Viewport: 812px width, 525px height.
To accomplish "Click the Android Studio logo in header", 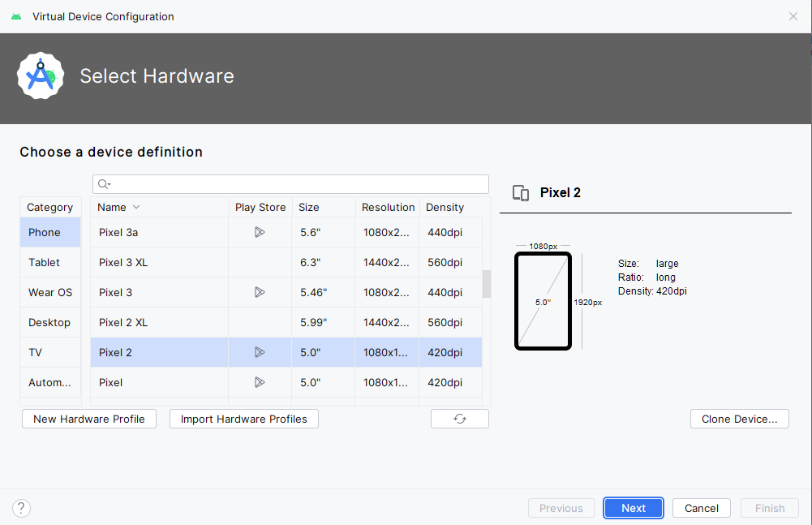I will [41, 75].
